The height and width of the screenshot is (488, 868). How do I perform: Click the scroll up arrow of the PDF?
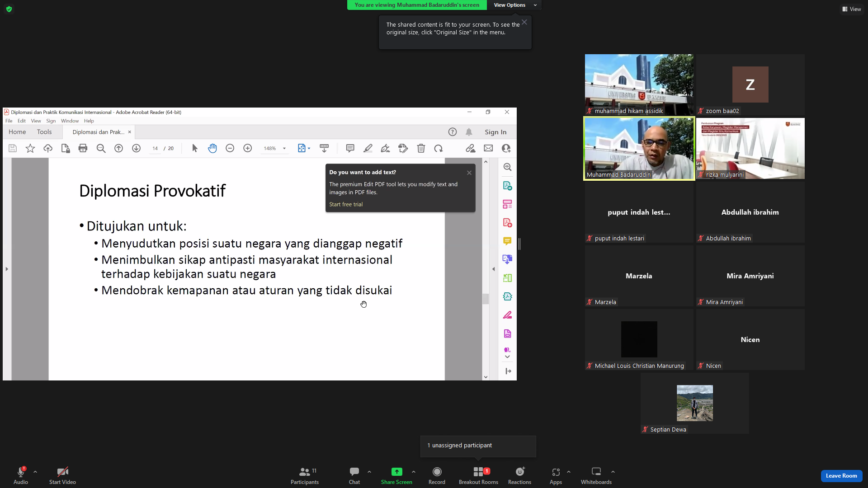point(486,161)
